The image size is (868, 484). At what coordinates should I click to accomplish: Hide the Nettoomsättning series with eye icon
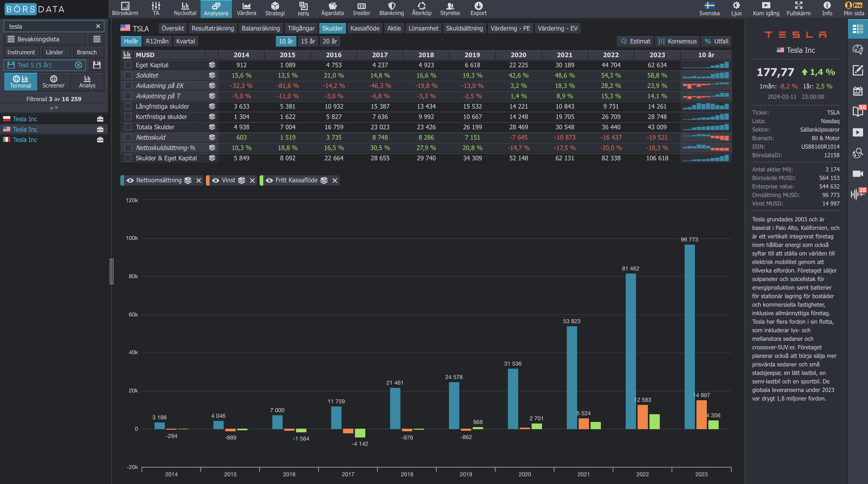coord(130,180)
